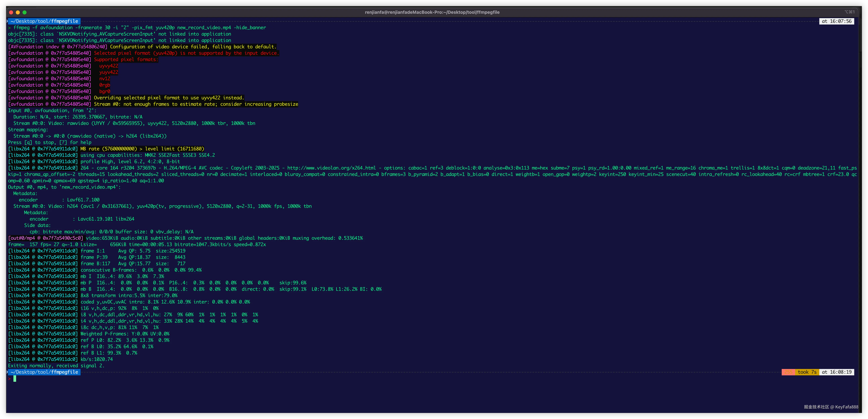Click the red prompt arrow on last line

9,379
